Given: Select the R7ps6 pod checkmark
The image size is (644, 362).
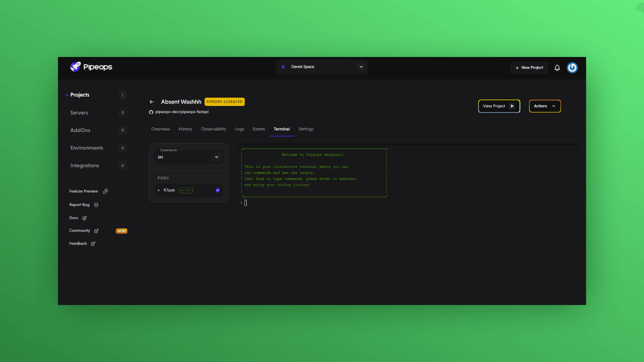Looking at the screenshot, I should point(218,190).
